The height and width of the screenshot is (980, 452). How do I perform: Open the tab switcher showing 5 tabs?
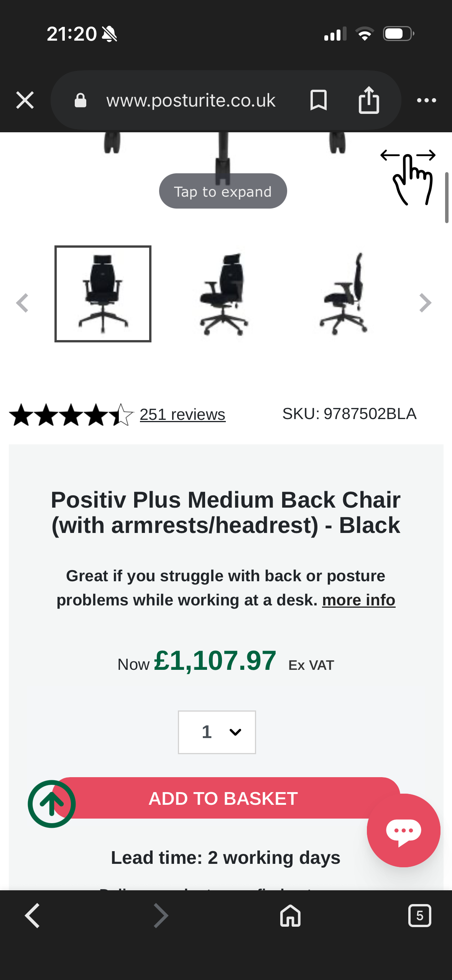(x=419, y=916)
